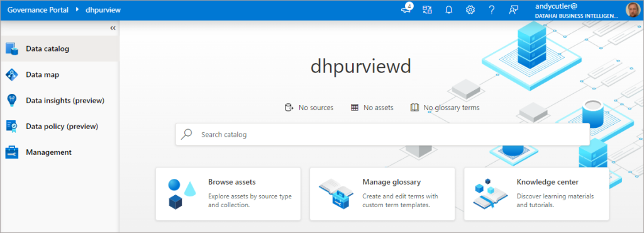This screenshot has height=233, width=644.
Task: Select Management in the sidebar
Action: pyautogui.click(x=60, y=152)
